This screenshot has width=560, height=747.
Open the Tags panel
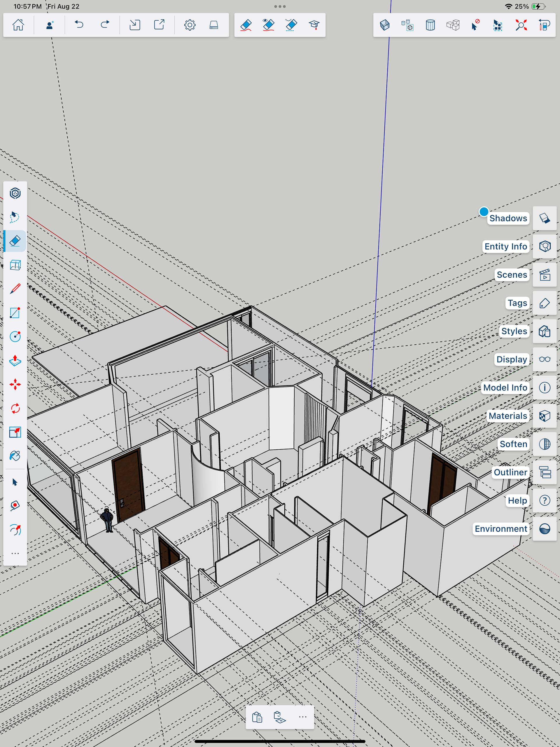point(545,303)
